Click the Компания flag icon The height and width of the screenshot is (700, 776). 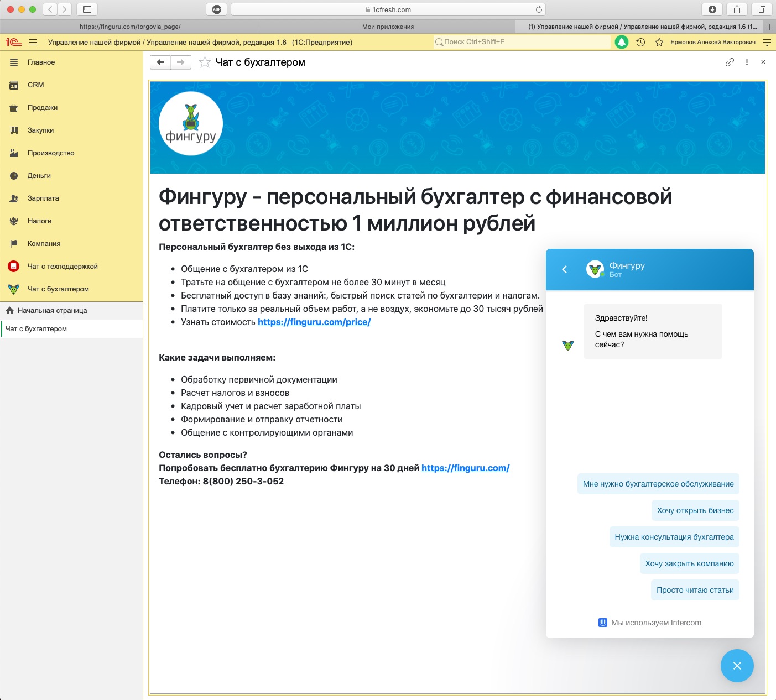pos(14,244)
